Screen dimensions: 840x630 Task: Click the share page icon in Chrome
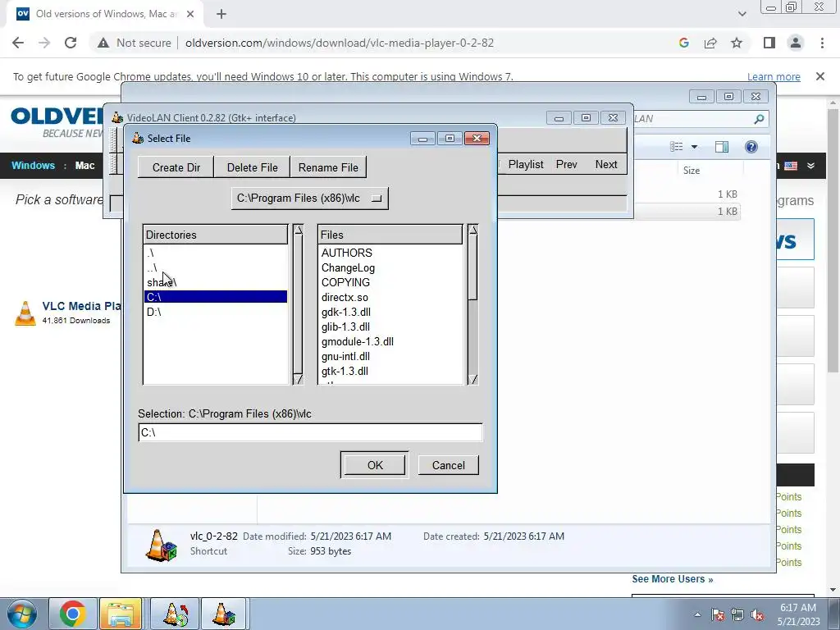[710, 43]
